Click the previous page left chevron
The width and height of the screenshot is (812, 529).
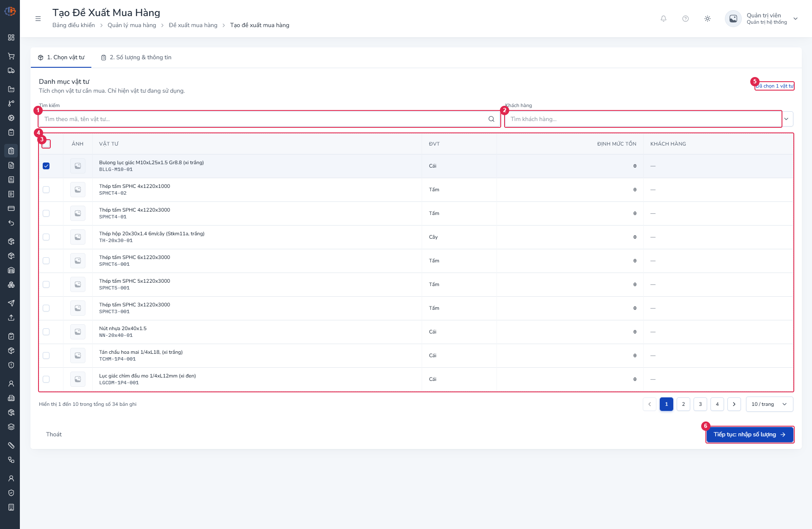click(x=650, y=404)
